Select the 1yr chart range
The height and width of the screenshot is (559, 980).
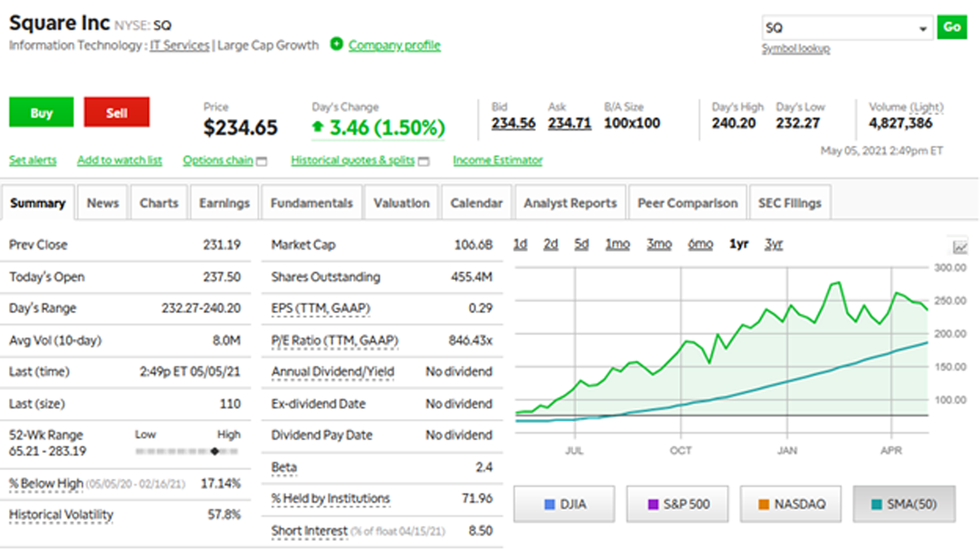[x=738, y=244]
